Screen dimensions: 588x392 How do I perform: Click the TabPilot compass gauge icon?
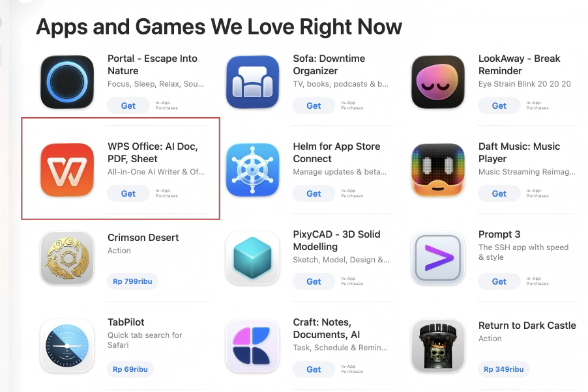coord(67,346)
